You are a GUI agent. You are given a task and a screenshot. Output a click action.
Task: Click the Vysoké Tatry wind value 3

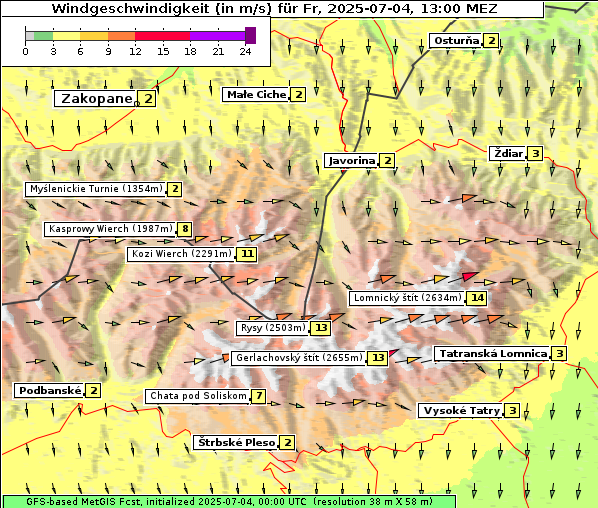click(513, 411)
